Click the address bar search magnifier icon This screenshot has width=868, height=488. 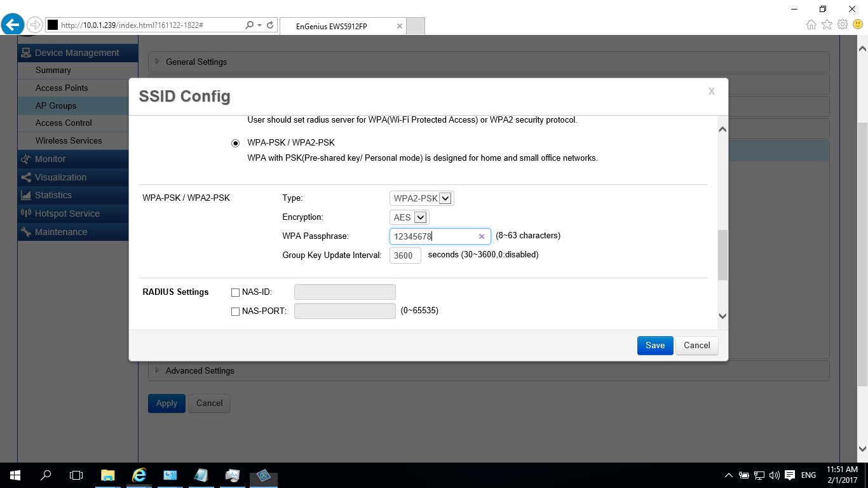(x=249, y=25)
